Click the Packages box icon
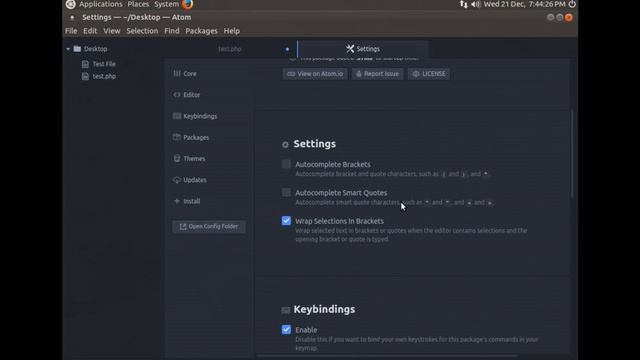 177,137
